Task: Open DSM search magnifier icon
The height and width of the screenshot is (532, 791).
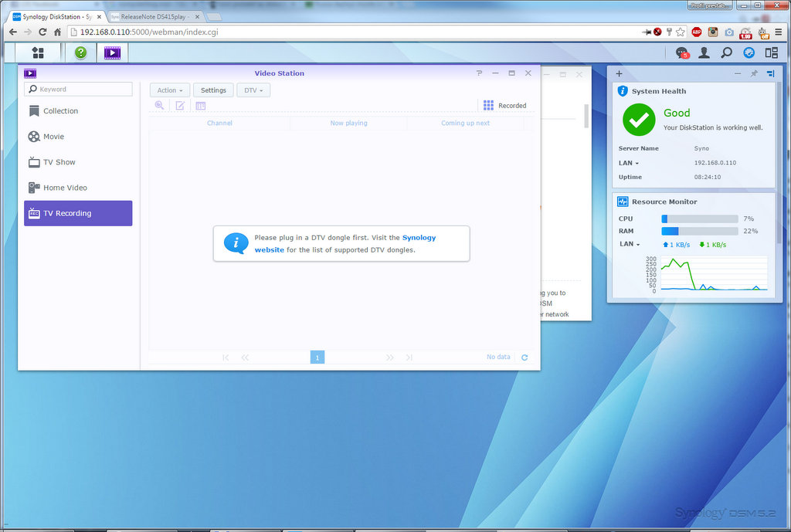Action: click(726, 53)
